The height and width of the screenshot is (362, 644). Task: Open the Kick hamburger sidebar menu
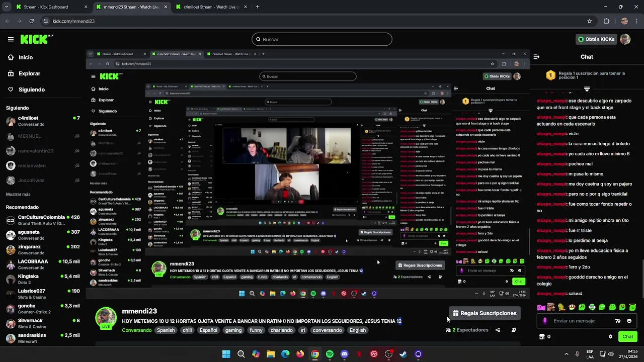11,39
